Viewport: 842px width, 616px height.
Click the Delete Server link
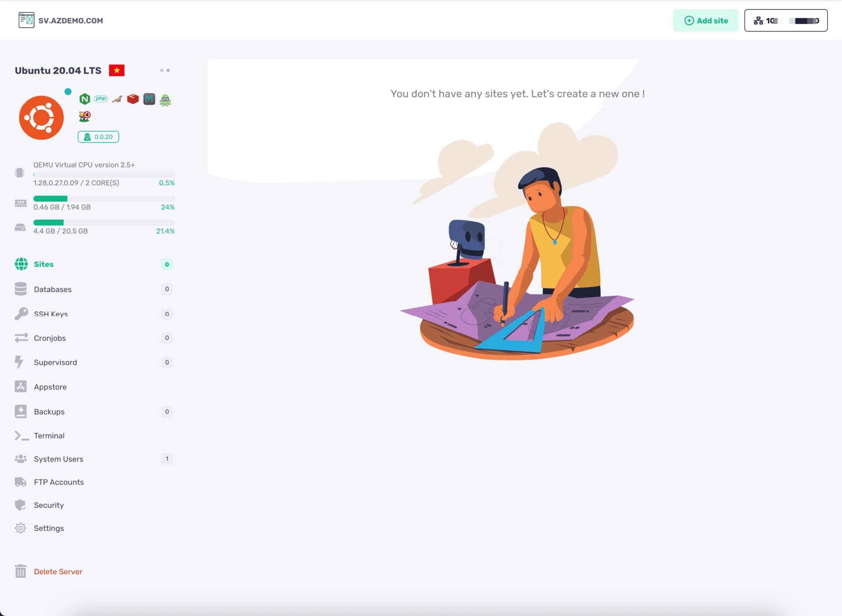(58, 571)
